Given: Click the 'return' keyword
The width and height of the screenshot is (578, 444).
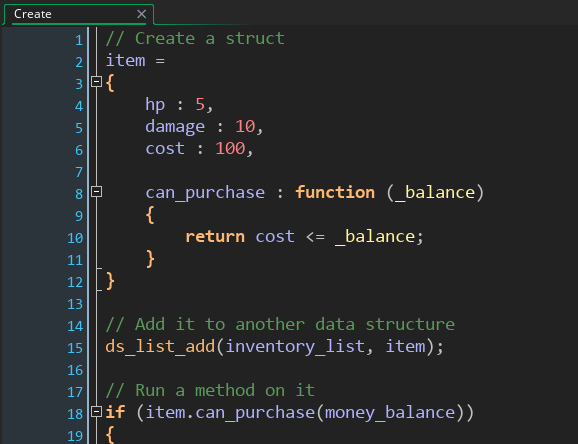Looking at the screenshot, I should point(215,236).
